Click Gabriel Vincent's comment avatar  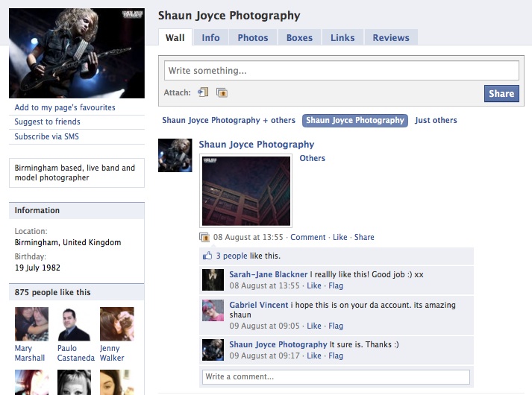pos(213,310)
